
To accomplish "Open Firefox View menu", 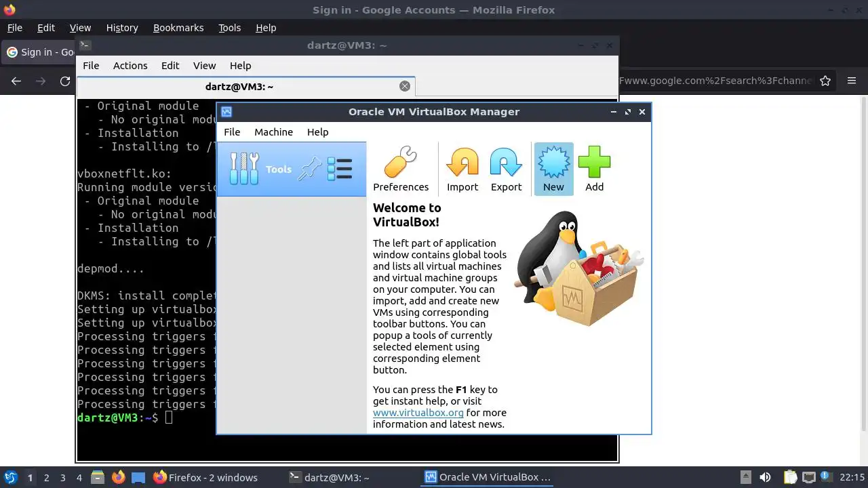I will pyautogui.click(x=80, y=28).
